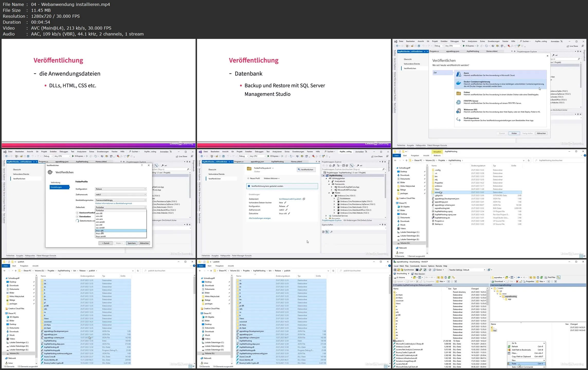Open the Bildtools ribbon tab in AspNetHosting Explorer

click(x=437, y=156)
